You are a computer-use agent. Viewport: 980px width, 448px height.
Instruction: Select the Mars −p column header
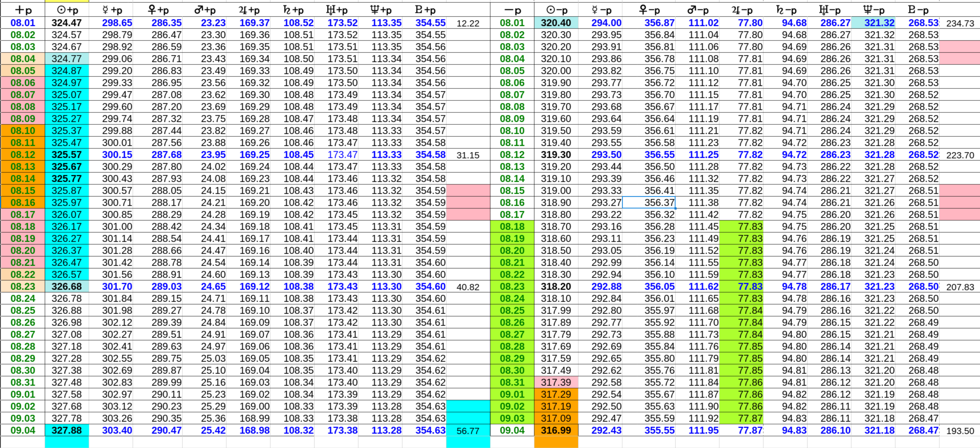tap(698, 10)
